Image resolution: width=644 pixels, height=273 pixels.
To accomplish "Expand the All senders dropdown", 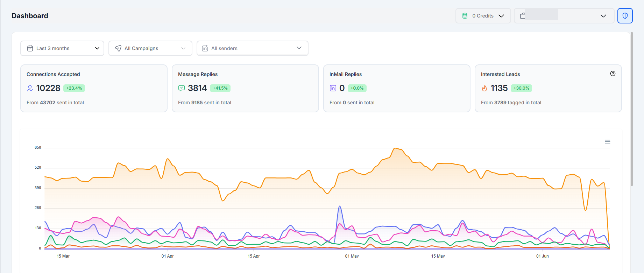I will 253,48.
